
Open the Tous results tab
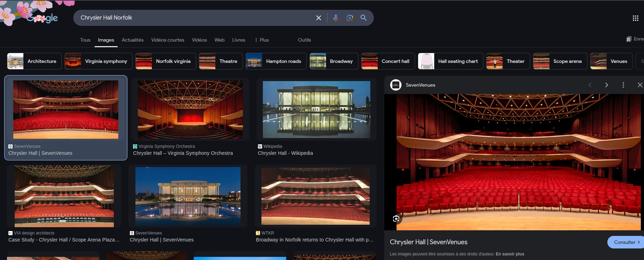[x=85, y=40]
